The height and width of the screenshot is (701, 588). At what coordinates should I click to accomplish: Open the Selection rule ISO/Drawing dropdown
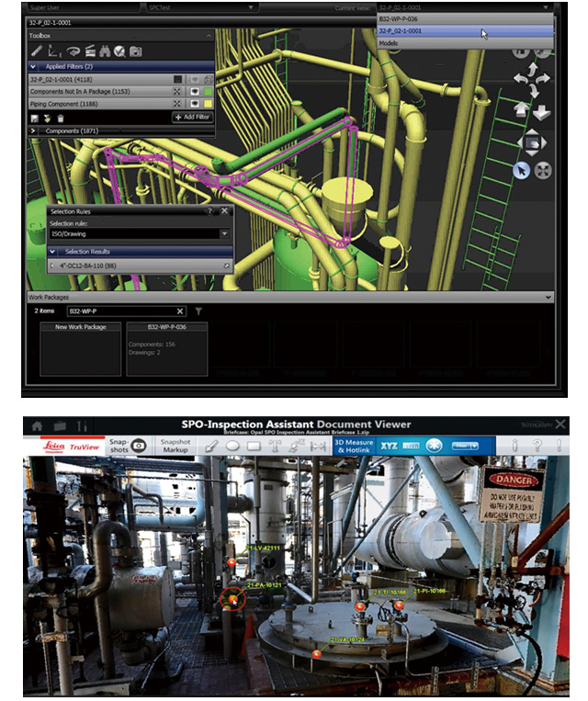tap(138, 234)
